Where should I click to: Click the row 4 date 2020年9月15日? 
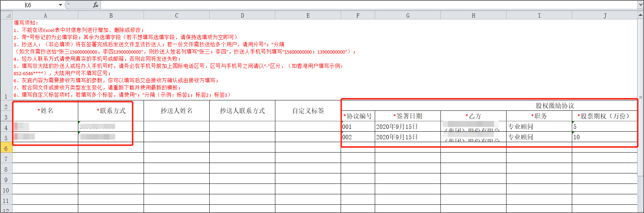[408, 126]
